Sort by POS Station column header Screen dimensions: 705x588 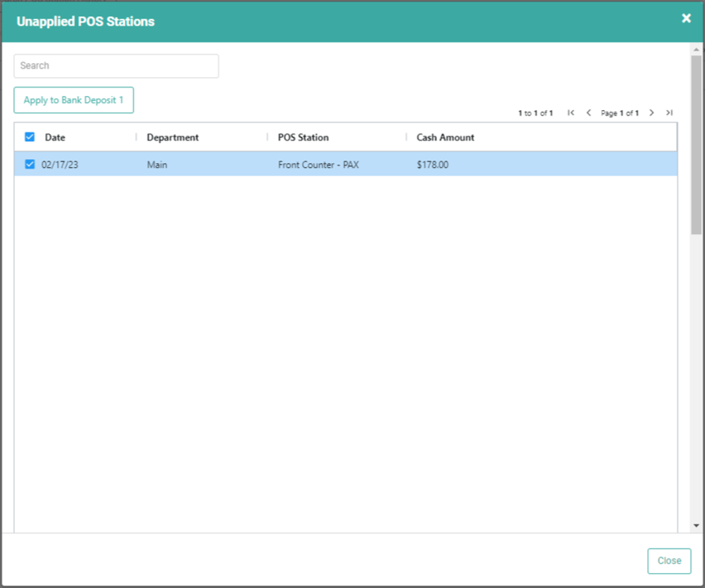[x=303, y=137]
